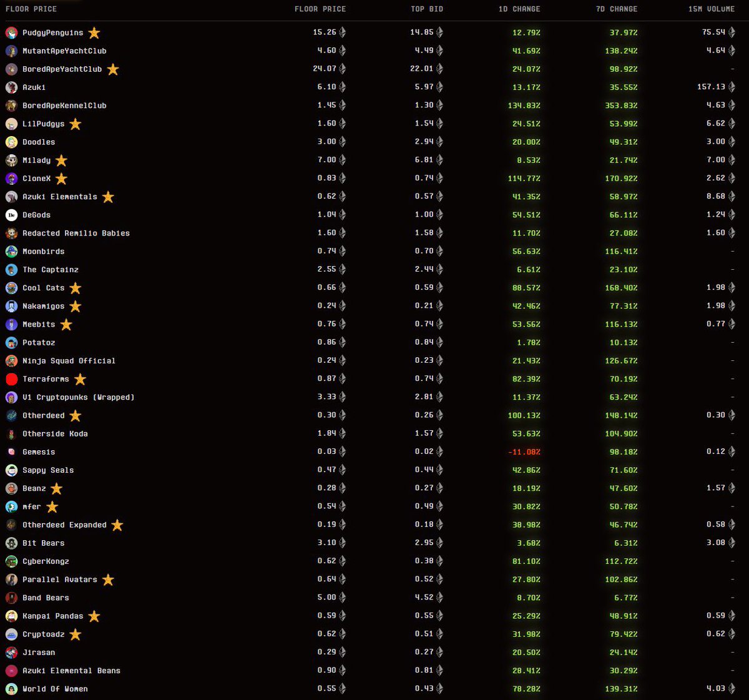
Task: Sort by the left FLOOR PRICE name header
Action: coord(31,9)
